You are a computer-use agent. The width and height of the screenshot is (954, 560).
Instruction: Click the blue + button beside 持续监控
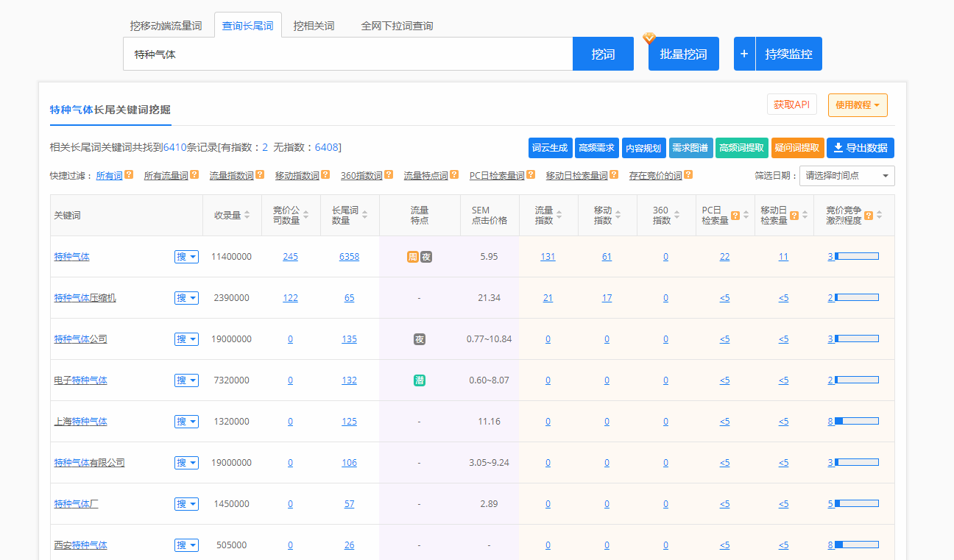click(743, 53)
